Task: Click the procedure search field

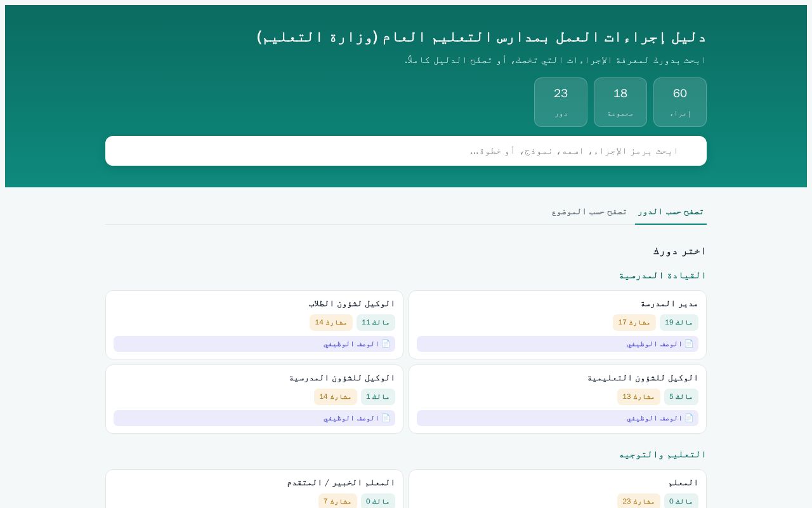Action: pos(406,150)
